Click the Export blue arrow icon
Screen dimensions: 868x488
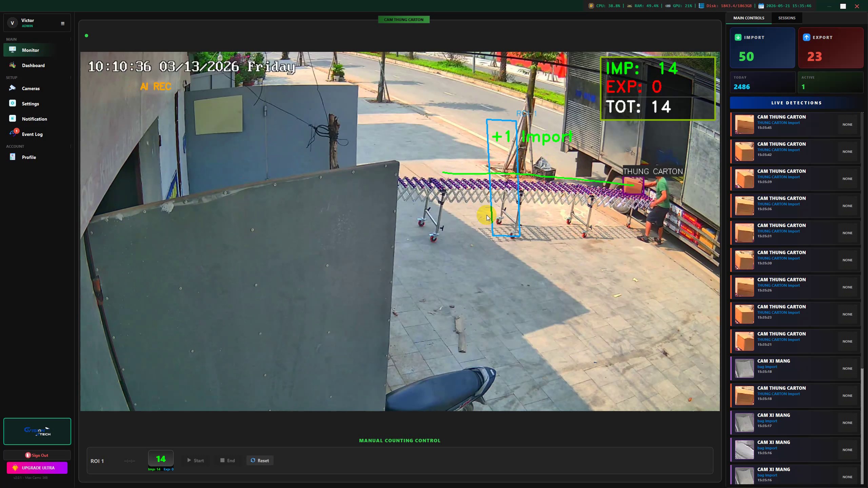tap(806, 37)
